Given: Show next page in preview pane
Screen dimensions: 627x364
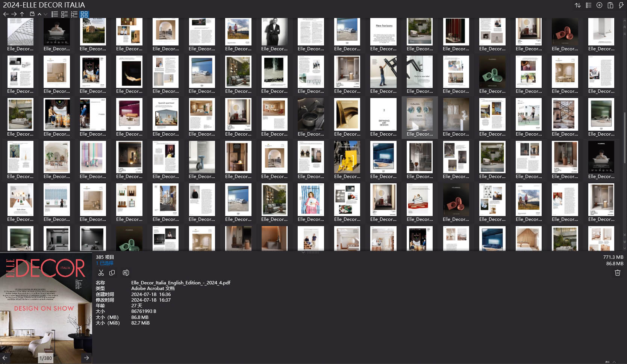Looking at the screenshot, I should pos(86,358).
